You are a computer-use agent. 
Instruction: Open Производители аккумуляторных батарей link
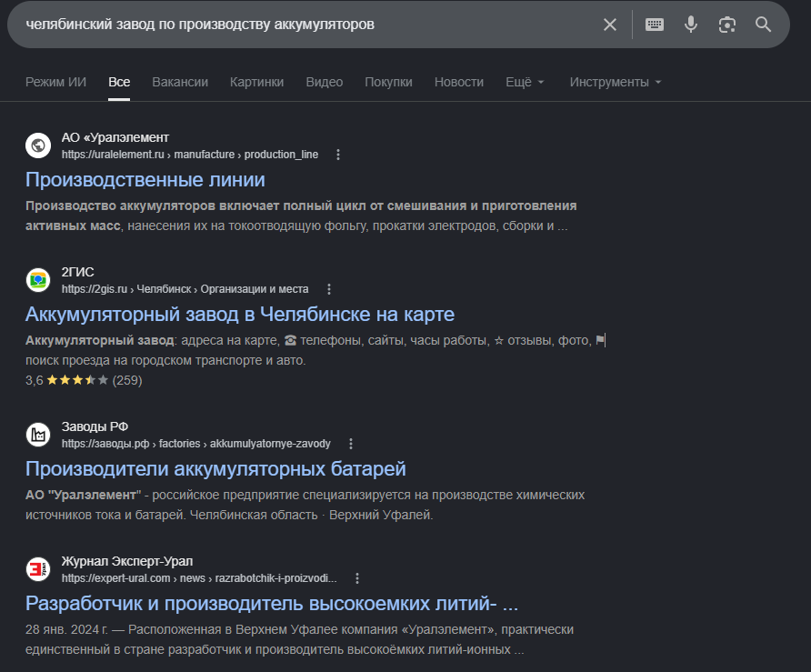point(215,468)
